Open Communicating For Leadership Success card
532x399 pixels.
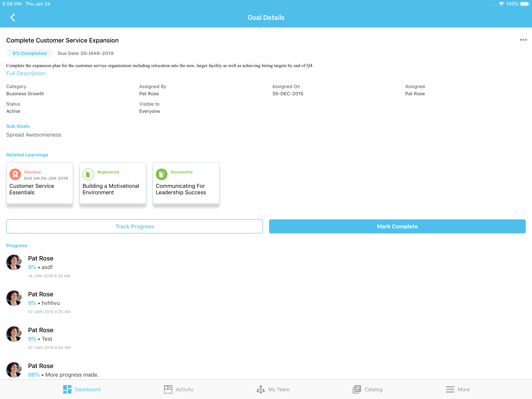click(x=186, y=189)
